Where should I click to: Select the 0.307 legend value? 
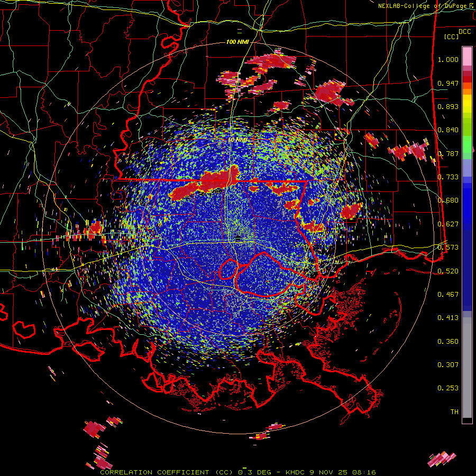point(448,365)
